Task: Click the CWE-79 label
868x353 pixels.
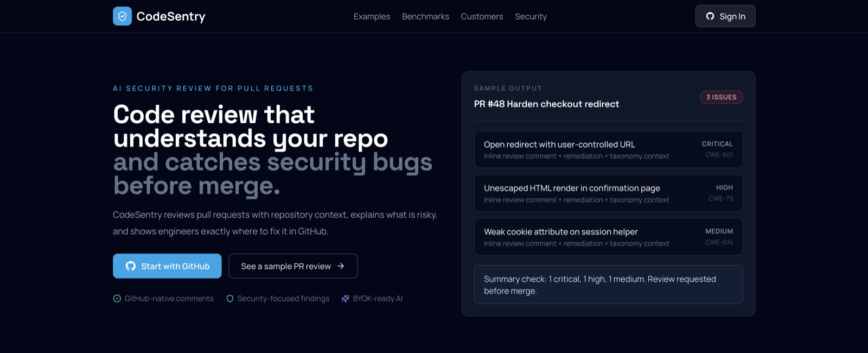Action: click(x=721, y=199)
